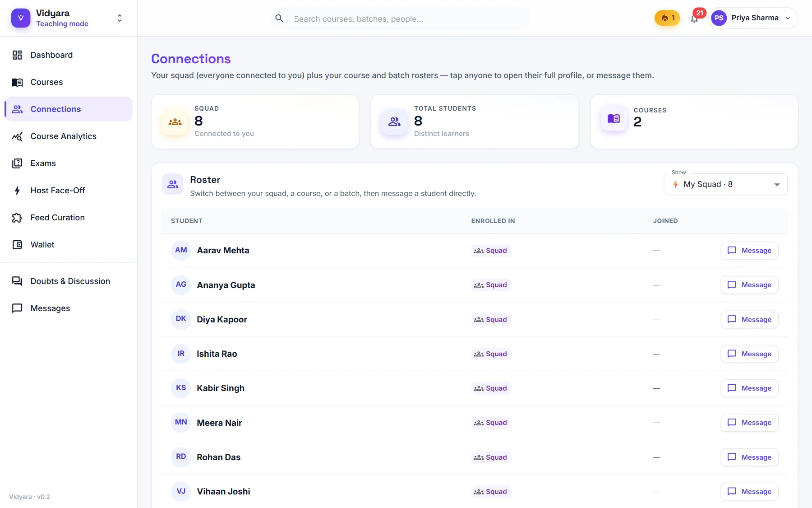Click the Courses card book icon
812x508 pixels.
[x=614, y=119]
